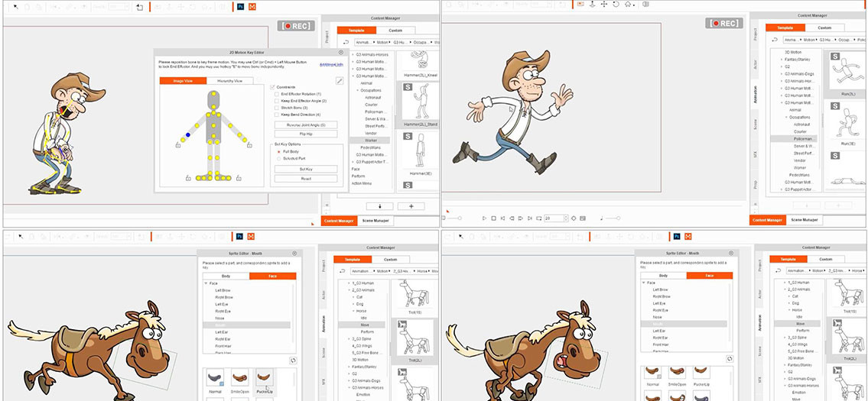Enable Keep Bend Direction (4) checkbox
868x401 pixels.
tap(277, 114)
